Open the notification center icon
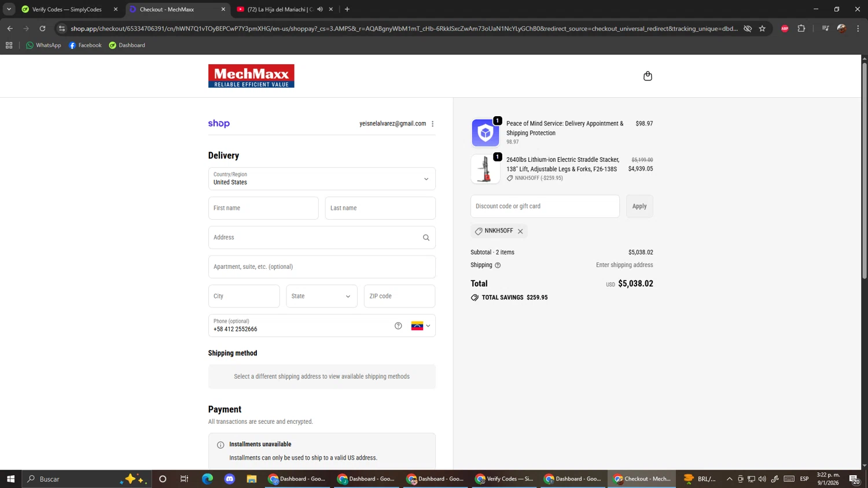The height and width of the screenshot is (488, 868). [x=854, y=479]
